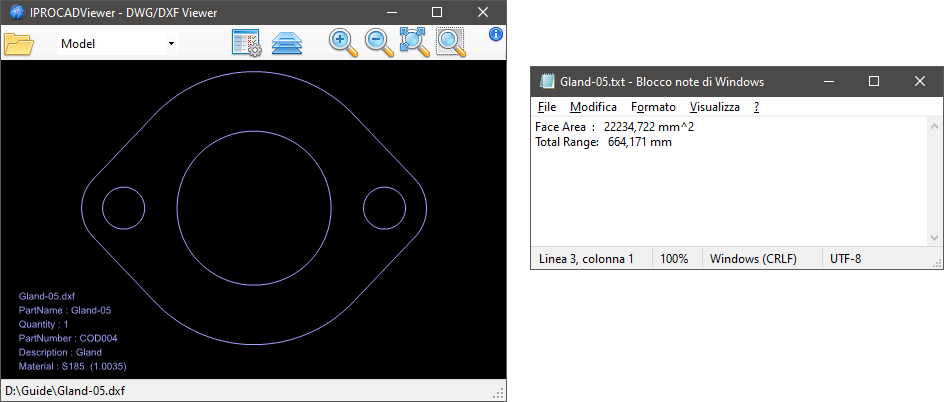Open the ? help menu in Notepad
Image resolution: width=944 pixels, height=402 pixels.
(x=756, y=107)
